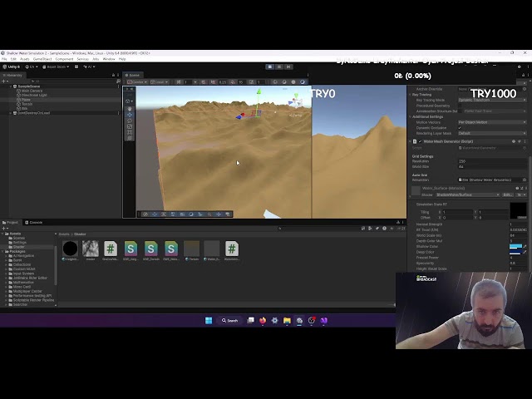Expand the DontDestroyOnLoad node
The height and width of the screenshot is (399, 532).
(11, 113)
